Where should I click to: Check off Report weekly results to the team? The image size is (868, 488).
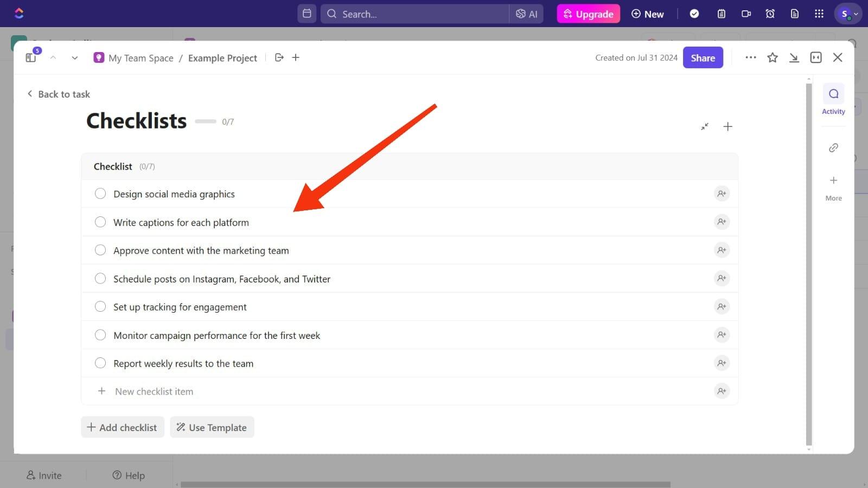100,363
